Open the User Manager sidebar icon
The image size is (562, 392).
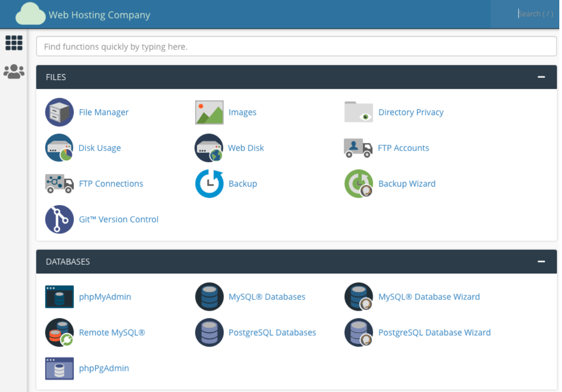coord(14,71)
